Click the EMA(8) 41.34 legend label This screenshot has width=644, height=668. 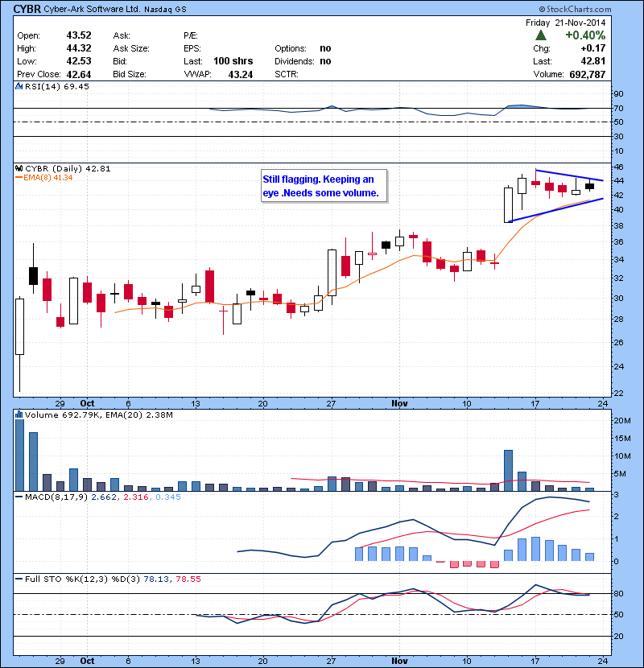[44, 178]
